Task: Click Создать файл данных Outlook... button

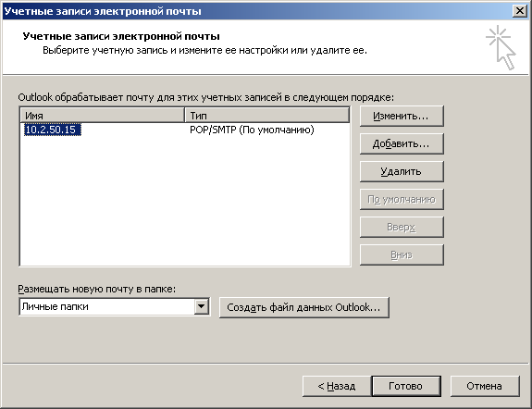Action: pos(304,307)
